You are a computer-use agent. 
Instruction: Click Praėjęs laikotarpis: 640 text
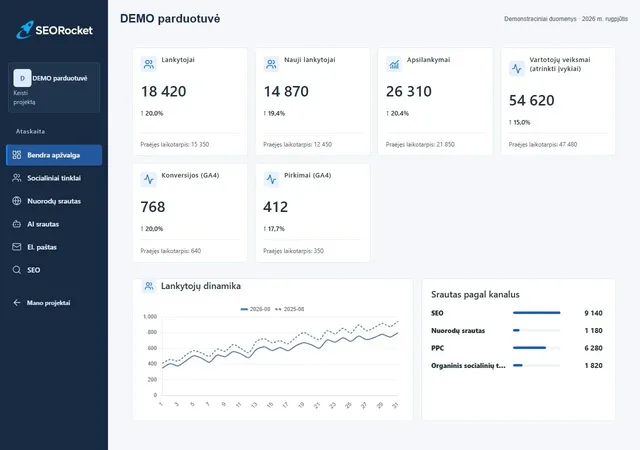pos(171,251)
